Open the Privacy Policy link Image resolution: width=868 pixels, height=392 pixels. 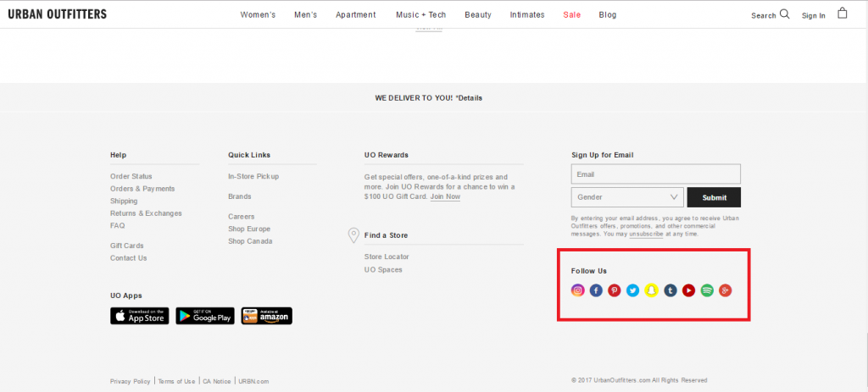[x=130, y=382]
